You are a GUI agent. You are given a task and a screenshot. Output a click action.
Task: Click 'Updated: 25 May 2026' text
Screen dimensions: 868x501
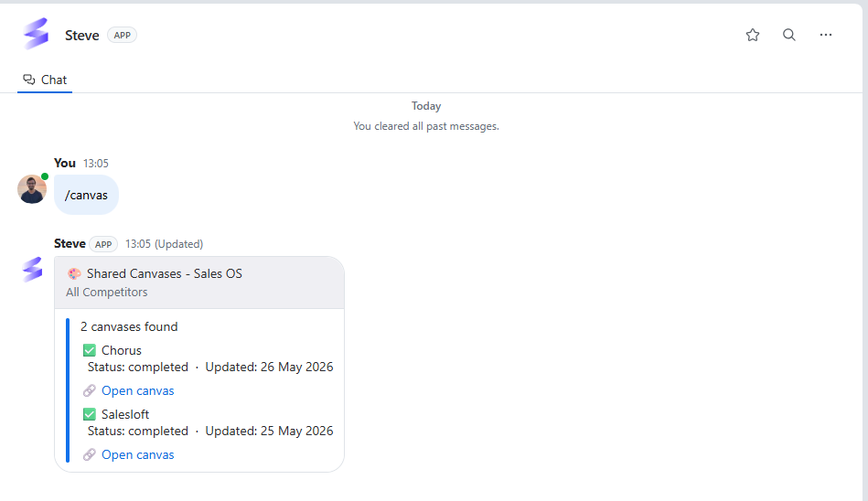tap(269, 431)
